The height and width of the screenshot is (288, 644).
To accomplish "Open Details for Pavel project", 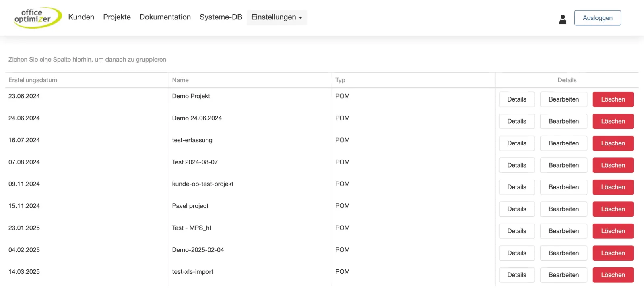I will (516, 209).
